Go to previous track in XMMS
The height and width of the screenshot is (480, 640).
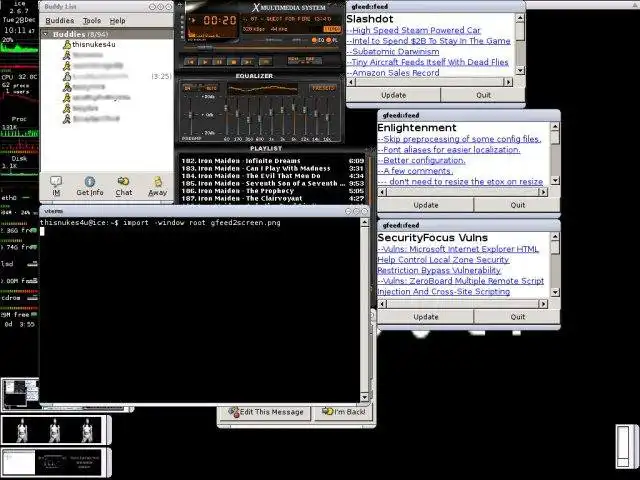click(190, 62)
